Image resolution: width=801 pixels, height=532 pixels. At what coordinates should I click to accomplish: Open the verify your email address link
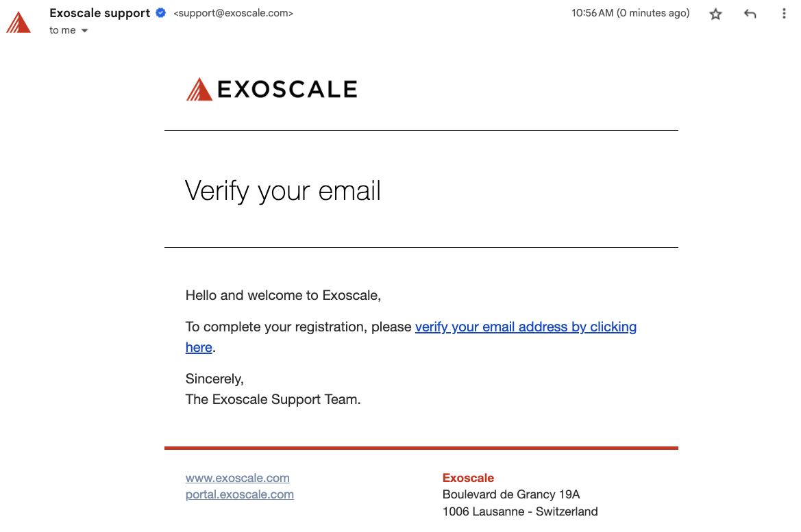click(526, 327)
